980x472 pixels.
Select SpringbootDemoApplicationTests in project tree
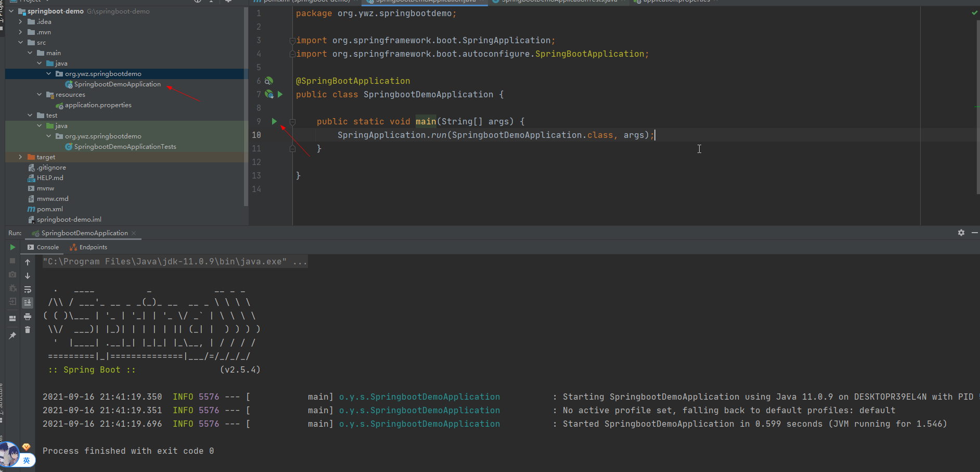coord(125,146)
